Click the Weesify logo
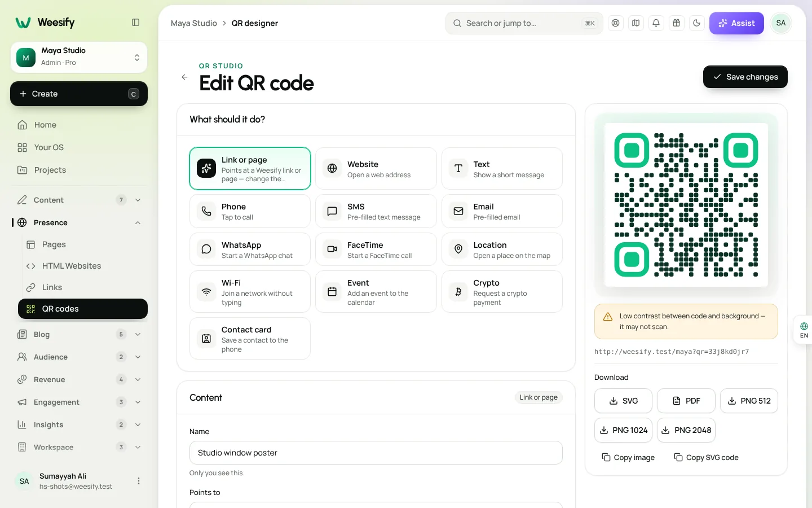Image resolution: width=812 pixels, height=508 pixels. point(45,23)
